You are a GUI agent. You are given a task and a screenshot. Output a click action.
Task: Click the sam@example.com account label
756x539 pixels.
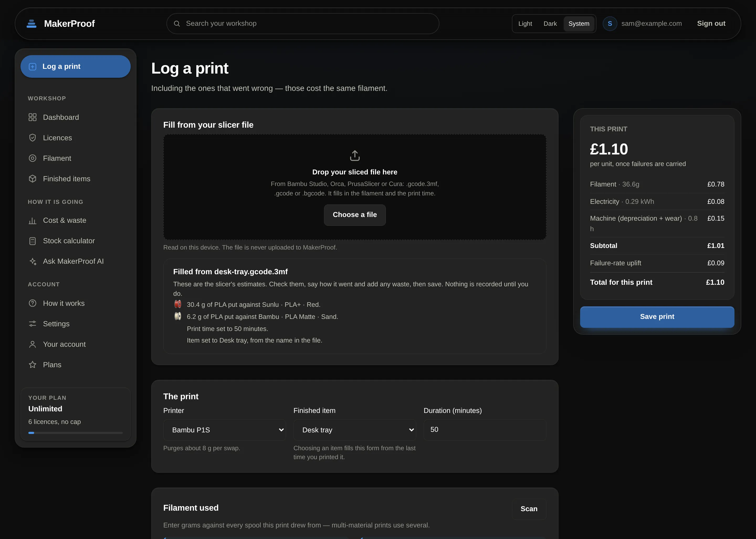tap(652, 24)
